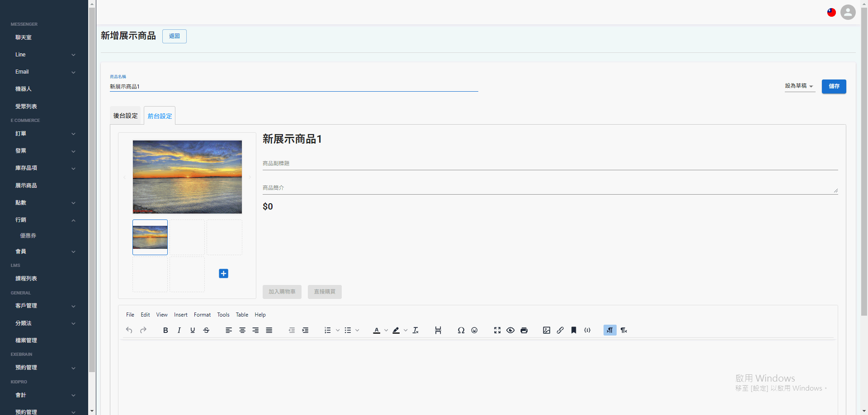Clear formatting with the Tx icon

415,330
